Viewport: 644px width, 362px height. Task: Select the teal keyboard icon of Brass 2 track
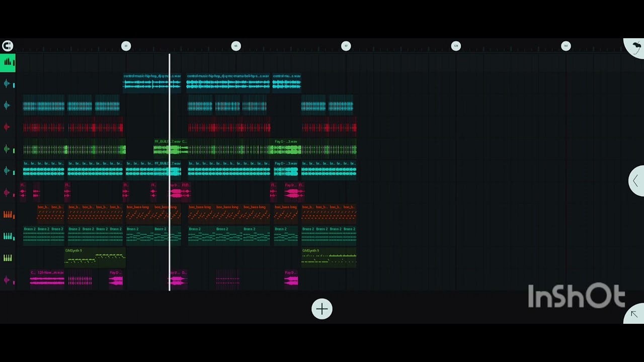click(8, 236)
